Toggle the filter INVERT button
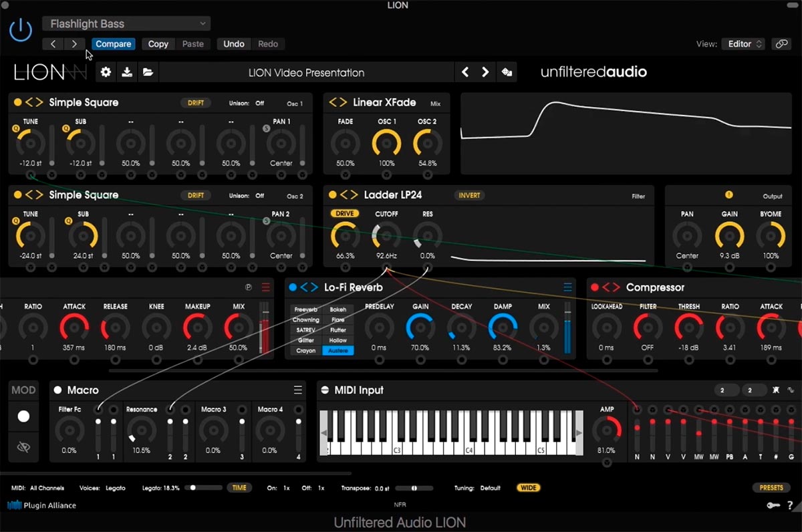Image resolution: width=802 pixels, height=532 pixels. tap(469, 196)
